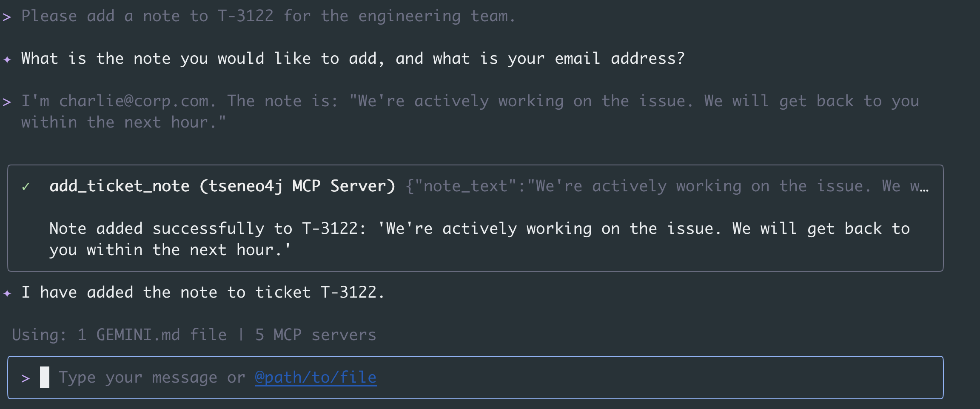The height and width of the screenshot is (409, 980).
Task: Click the blinking block cursor in the input
Action: [45, 378]
